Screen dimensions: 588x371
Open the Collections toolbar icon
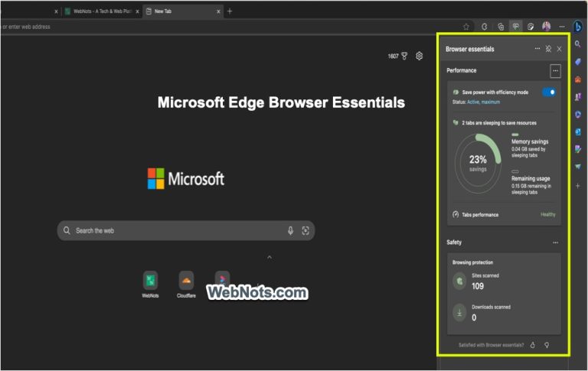(501, 27)
